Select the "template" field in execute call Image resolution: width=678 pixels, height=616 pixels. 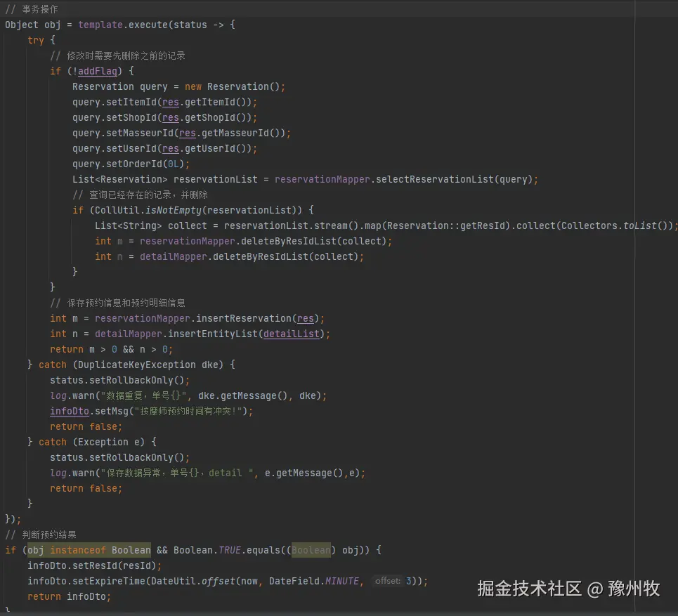pos(100,25)
